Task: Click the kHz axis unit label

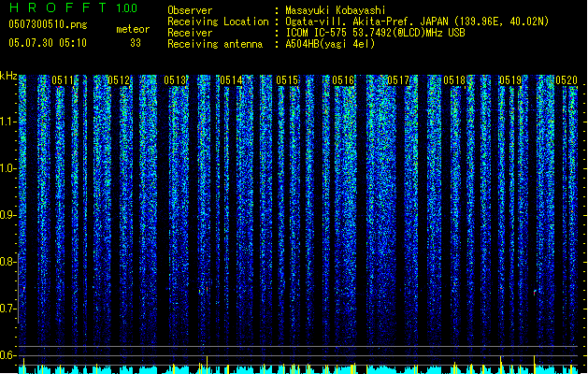Action: [8, 76]
